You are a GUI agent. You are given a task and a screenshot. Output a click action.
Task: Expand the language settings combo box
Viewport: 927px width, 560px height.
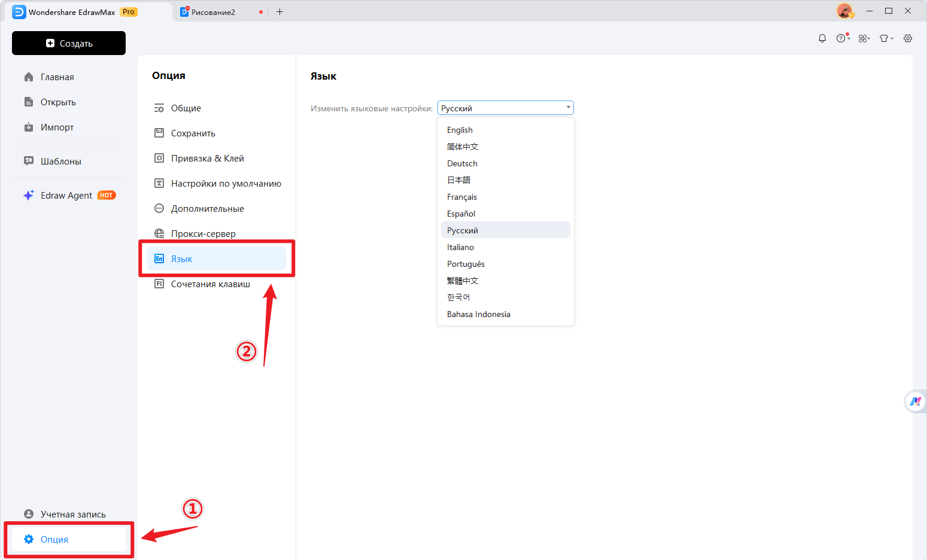pos(505,108)
